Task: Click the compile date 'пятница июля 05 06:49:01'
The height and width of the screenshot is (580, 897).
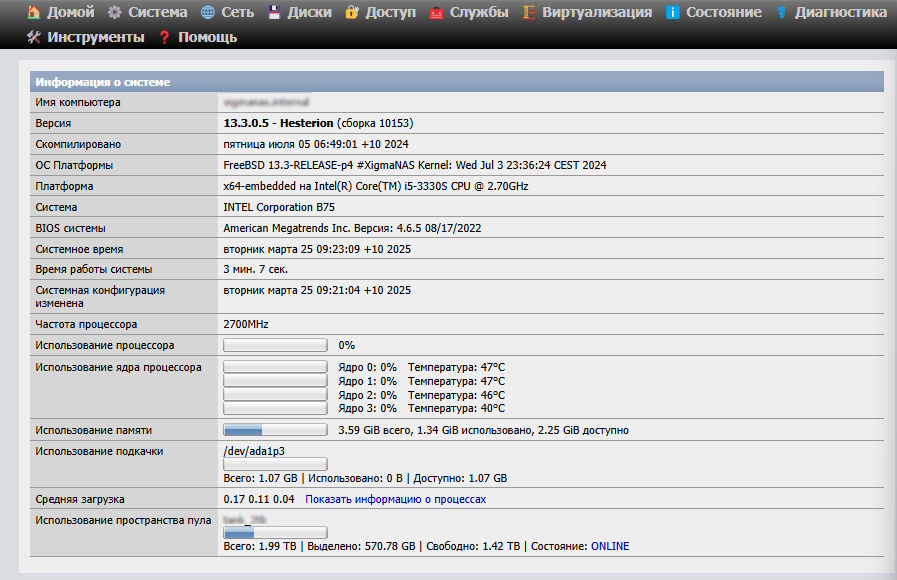Action: coord(291,144)
